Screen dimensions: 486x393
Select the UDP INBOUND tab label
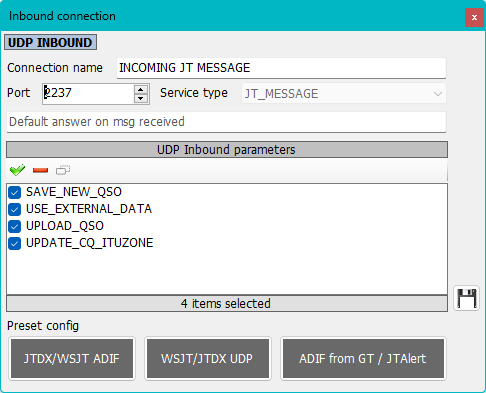(x=50, y=42)
